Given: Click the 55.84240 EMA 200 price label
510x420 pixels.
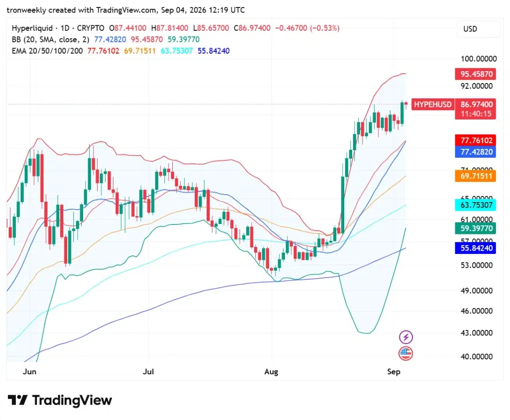Looking at the screenshot, I should (475, 248).
